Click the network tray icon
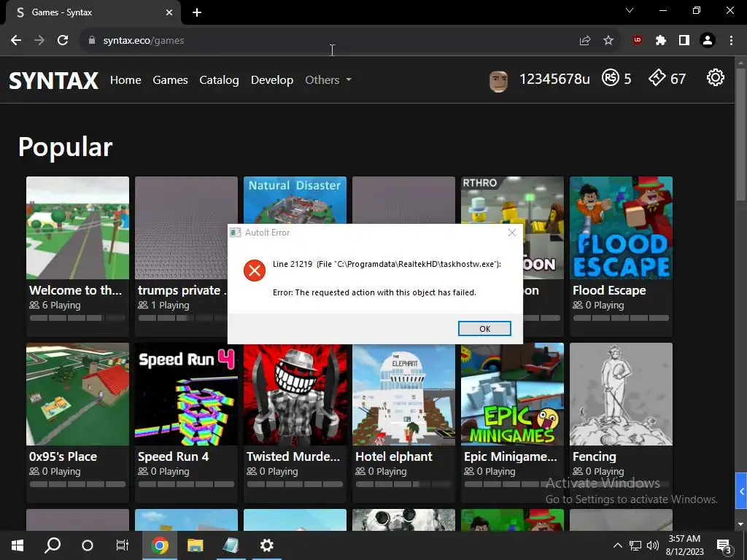 pyautogui.click(x=635, y=545)
